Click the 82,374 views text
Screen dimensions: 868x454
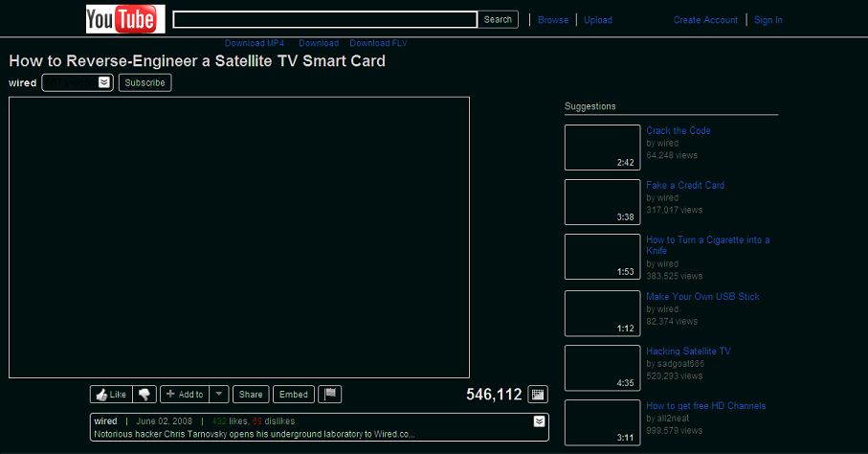(672, 322)
